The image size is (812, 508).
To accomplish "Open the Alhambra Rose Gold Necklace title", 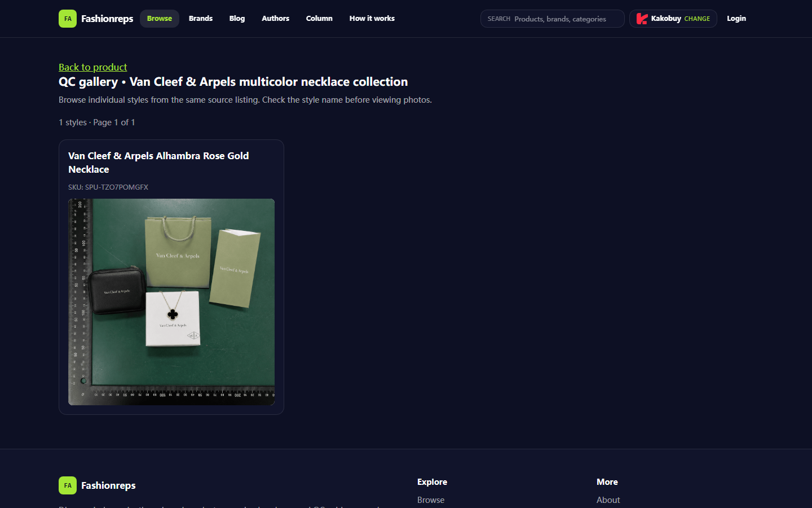I will click(x=158, y=163).
